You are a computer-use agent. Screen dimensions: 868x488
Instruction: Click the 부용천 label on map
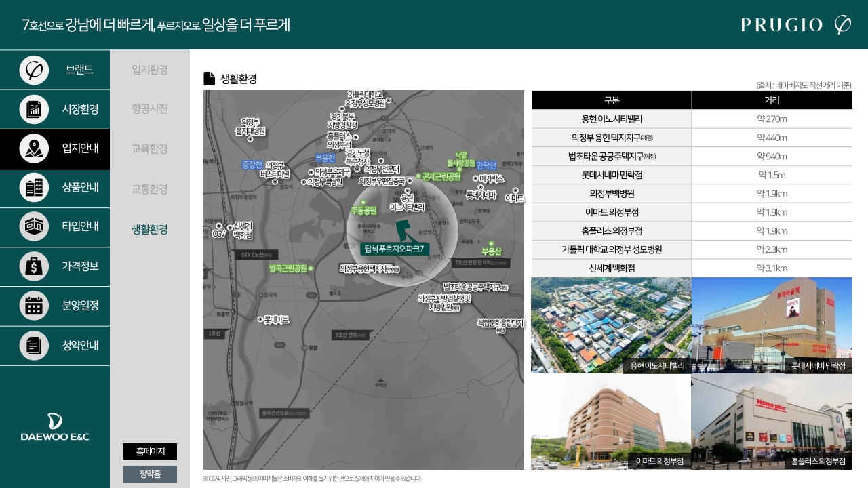325,158
